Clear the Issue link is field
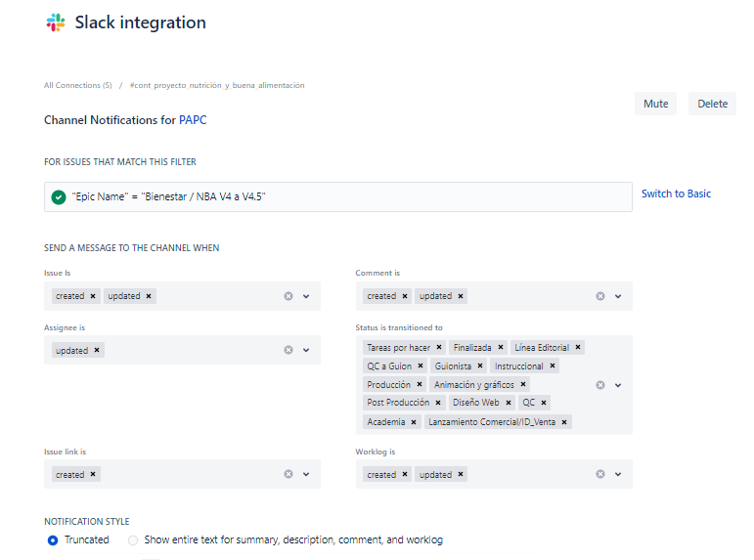The width and height of the screenshot is (754, 560). click(288, 474)
